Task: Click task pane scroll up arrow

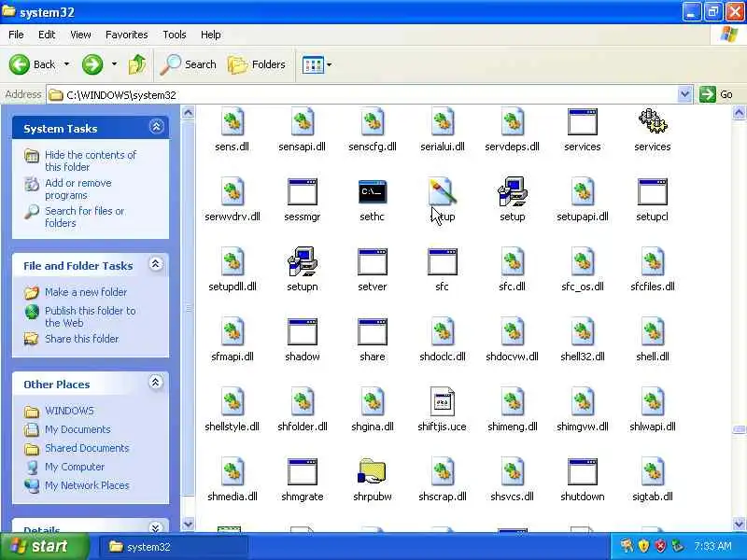Action: 189,113
